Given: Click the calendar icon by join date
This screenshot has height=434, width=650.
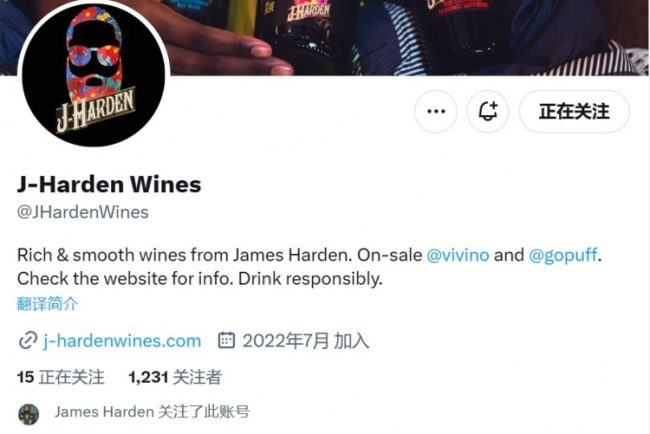Looking at the screenshot, I should coord(226,340).
